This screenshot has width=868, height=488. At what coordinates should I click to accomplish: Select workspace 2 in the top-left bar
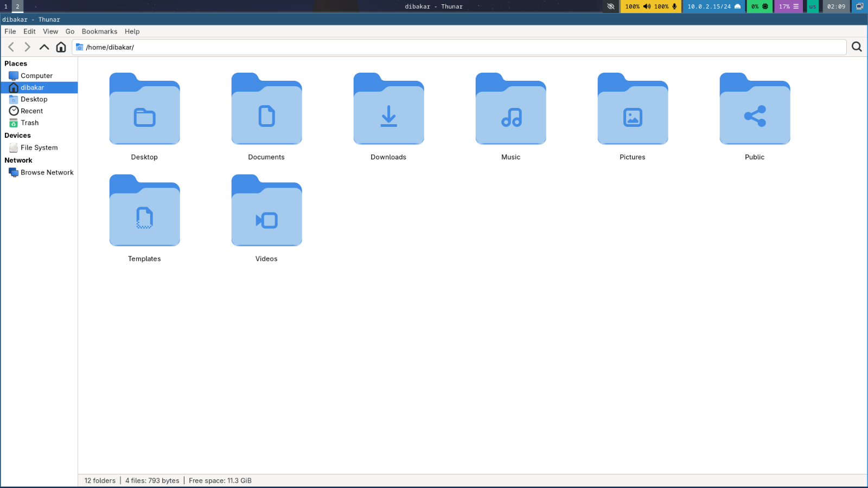(x=17, y=7)
